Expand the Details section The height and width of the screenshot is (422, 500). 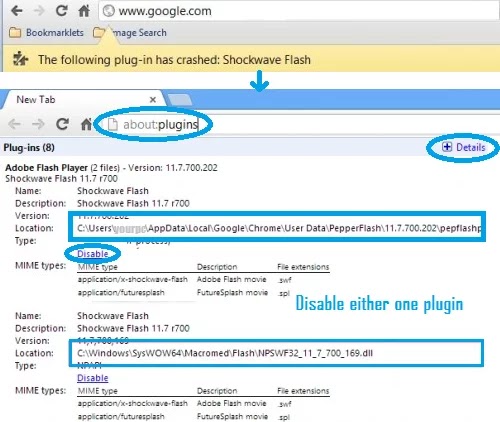point(463,147)
